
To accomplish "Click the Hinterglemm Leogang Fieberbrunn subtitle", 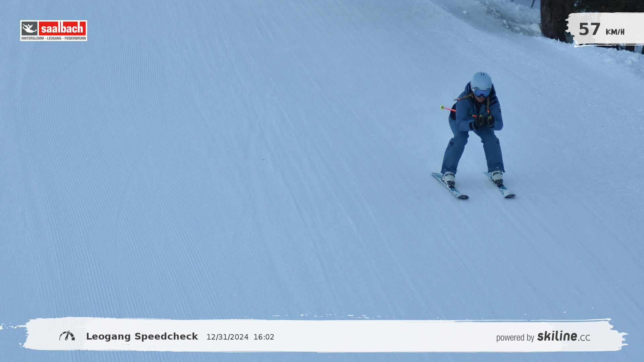I will pyautogui.click(x=54, y=39).
